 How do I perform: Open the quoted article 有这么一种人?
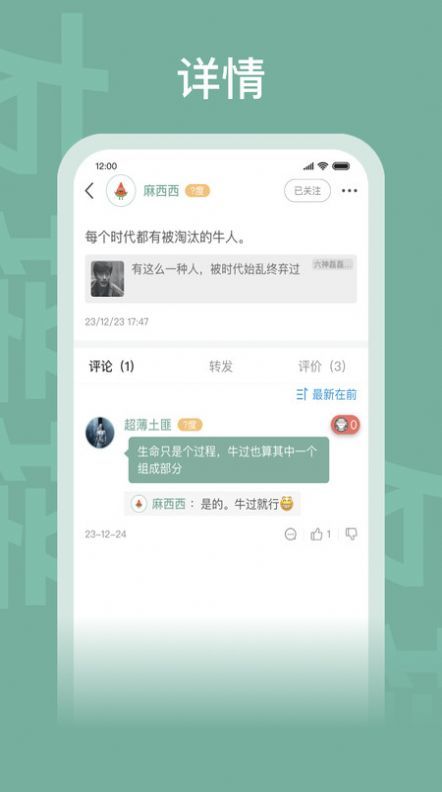click(x=221, y=279)
